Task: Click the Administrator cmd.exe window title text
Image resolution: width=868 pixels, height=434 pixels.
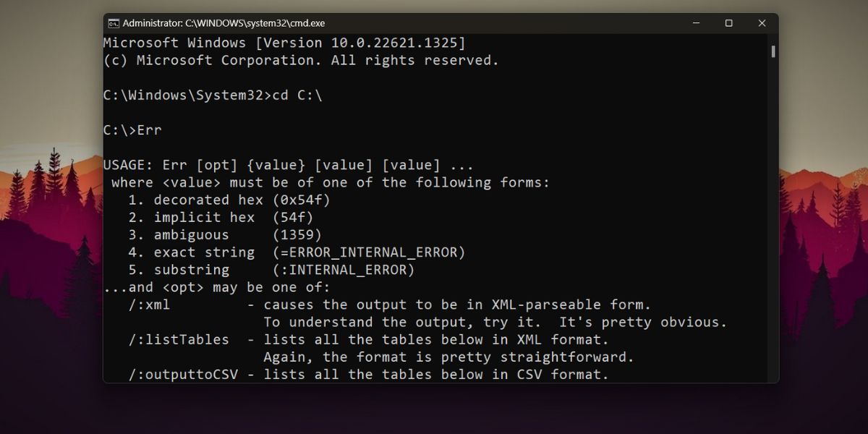Action: click(224, 23)
